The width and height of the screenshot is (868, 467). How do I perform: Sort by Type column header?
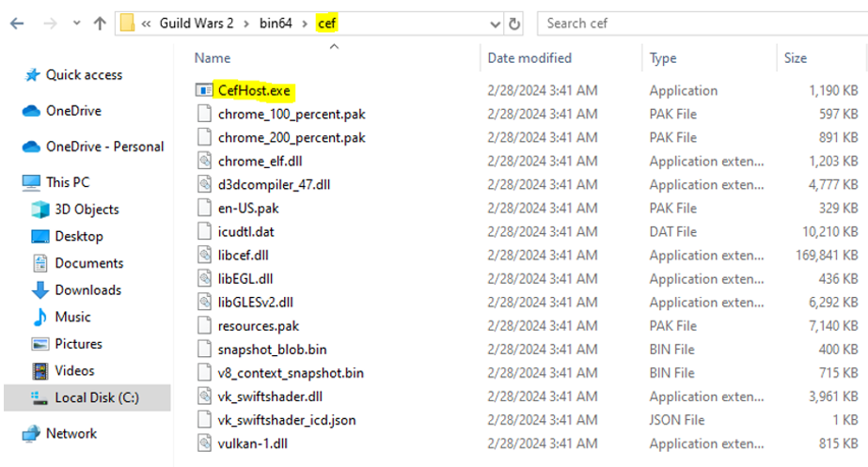click(x=663, y=58)
